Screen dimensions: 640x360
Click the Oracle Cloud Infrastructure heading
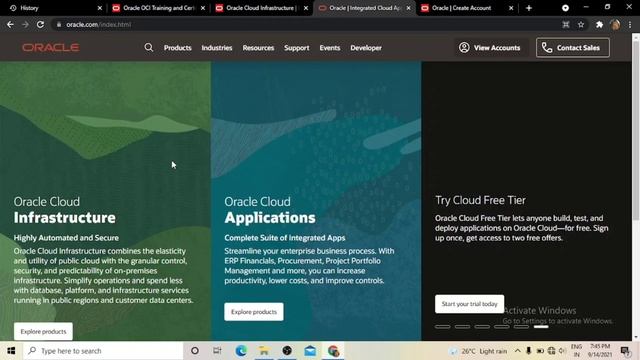coord(64,210)
